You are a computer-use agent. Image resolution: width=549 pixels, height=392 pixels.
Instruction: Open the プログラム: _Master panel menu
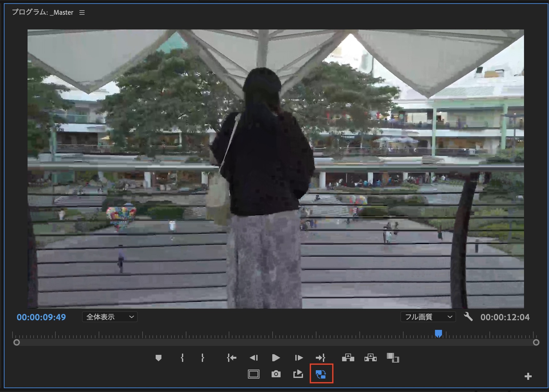click(82, 12)
